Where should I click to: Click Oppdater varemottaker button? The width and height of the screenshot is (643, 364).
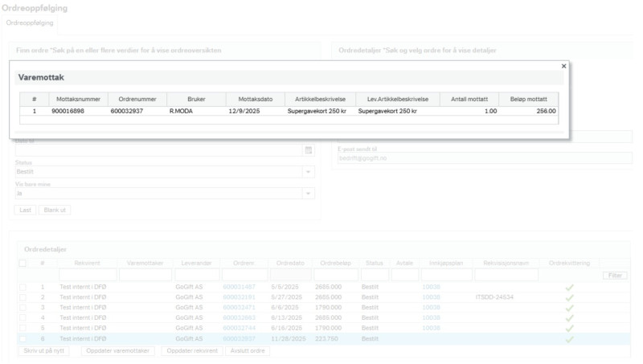tap(117, 351)
